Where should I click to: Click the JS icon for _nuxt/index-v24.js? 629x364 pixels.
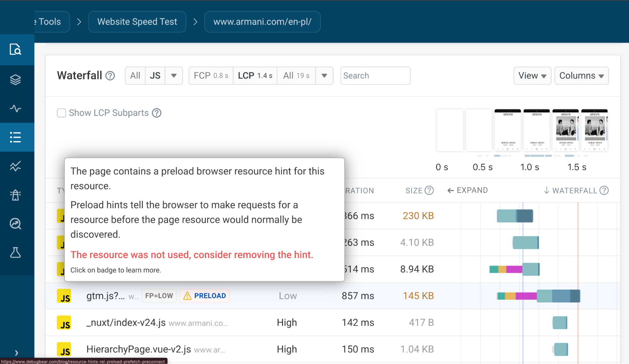point(64,323)
